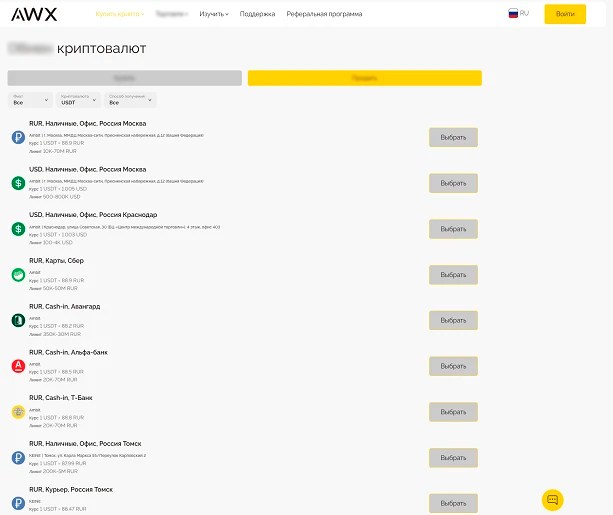613x515 pixels.
Task: Click the dollar icon for USD Moscow offer
Action: tap(18, 183)
